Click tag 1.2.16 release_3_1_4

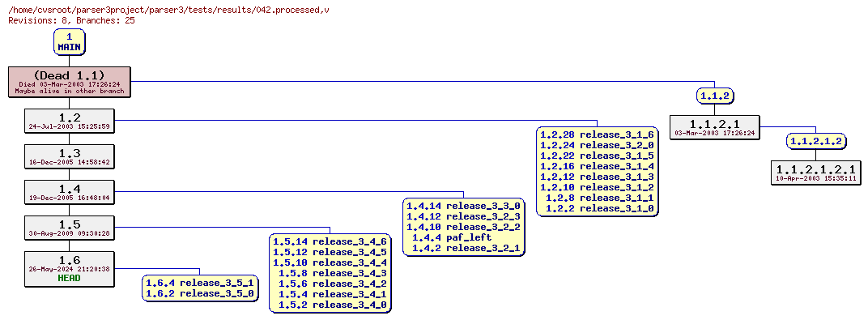click(598, 166)
